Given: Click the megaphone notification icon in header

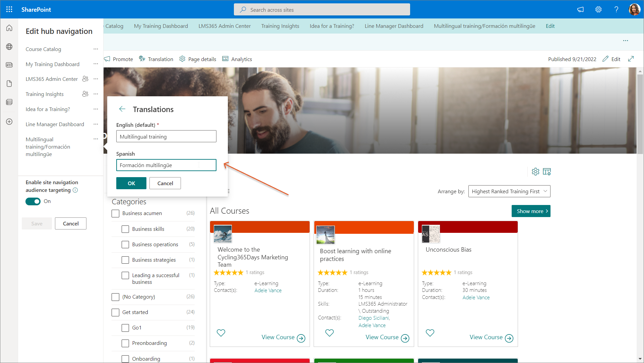Looking at the screenshot, I should coord(580,9).
